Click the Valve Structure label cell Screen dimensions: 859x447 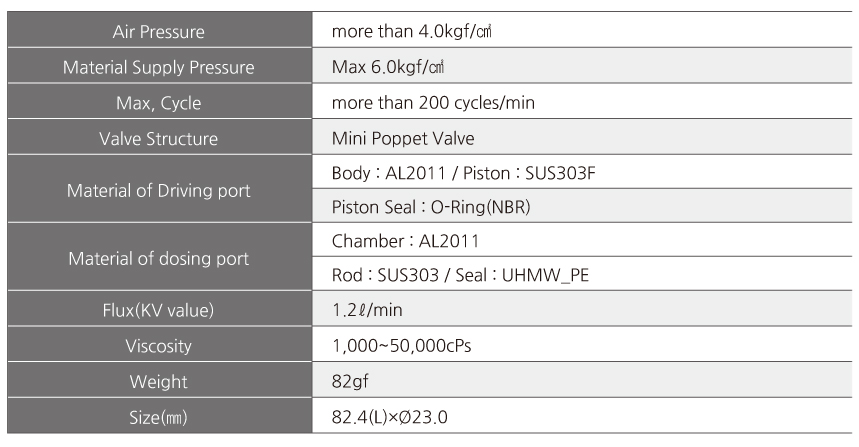point(159,137)
